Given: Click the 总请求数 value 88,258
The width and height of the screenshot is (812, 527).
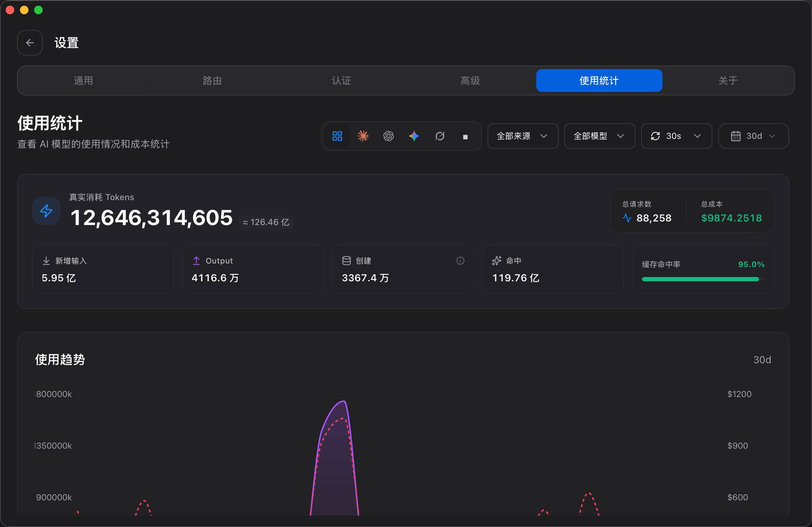Looking at the screenshot, I should click(654, 218).
